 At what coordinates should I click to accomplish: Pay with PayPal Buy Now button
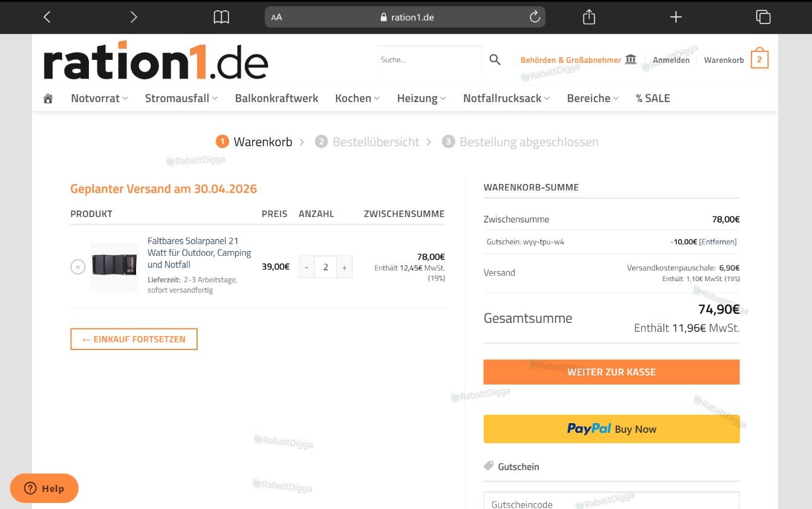[611, 429]
